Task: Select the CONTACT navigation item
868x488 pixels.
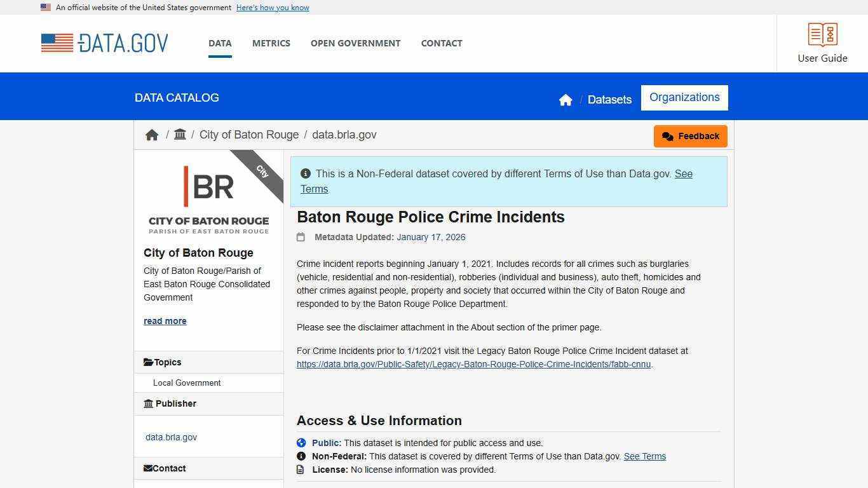Action: [441, 43]
